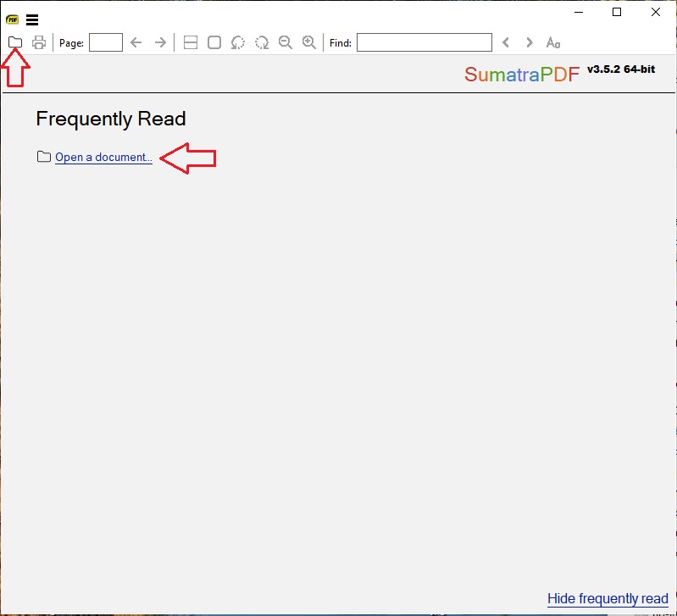This screenshot has width=677, height=616.
Task: Go to the previous page arrow
Action: point(136,42)
